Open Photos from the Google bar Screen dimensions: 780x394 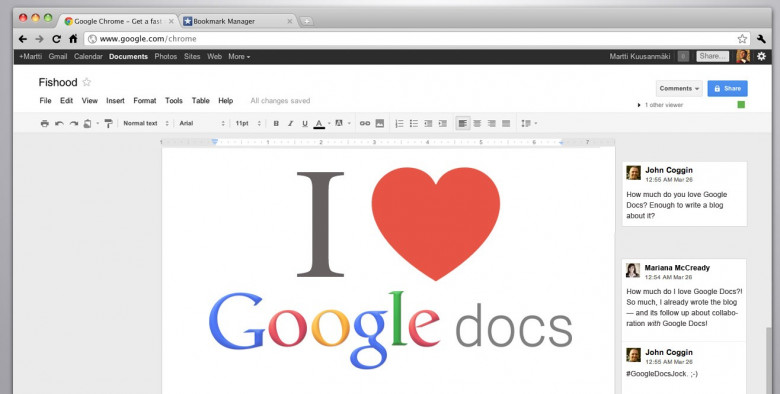click(x=166, y=57)
